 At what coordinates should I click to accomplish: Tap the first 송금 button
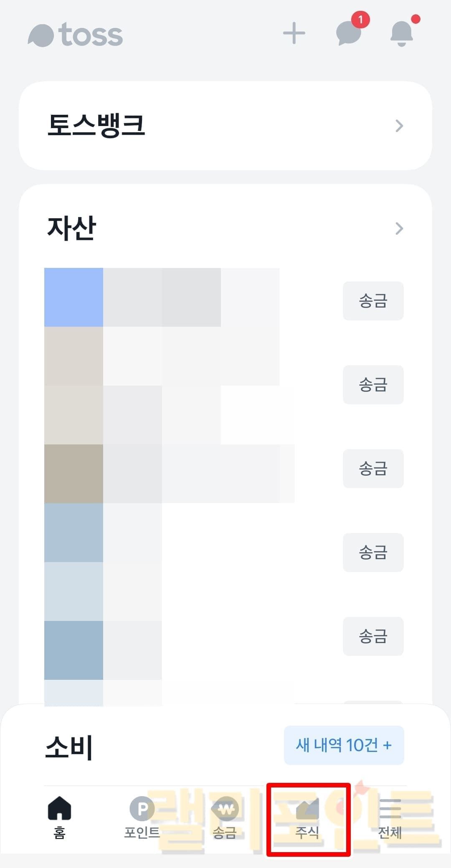coord(373,301)
